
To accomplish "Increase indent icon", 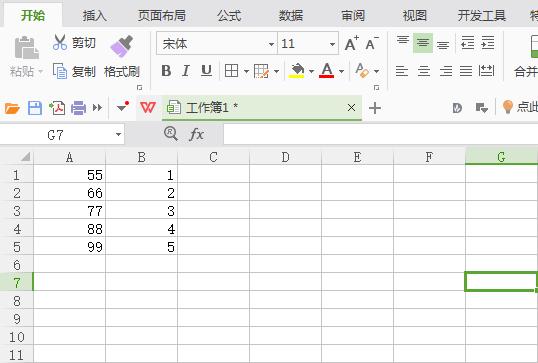I will (488, 43).
